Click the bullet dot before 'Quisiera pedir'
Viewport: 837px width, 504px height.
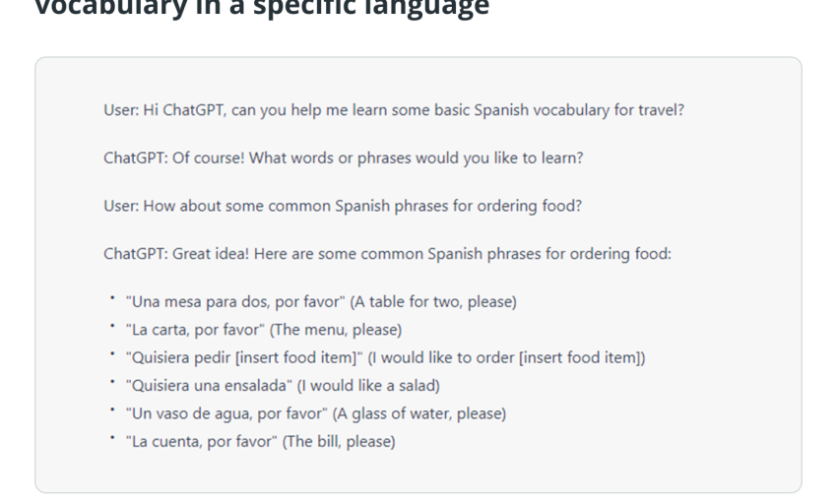coord(112,353)
